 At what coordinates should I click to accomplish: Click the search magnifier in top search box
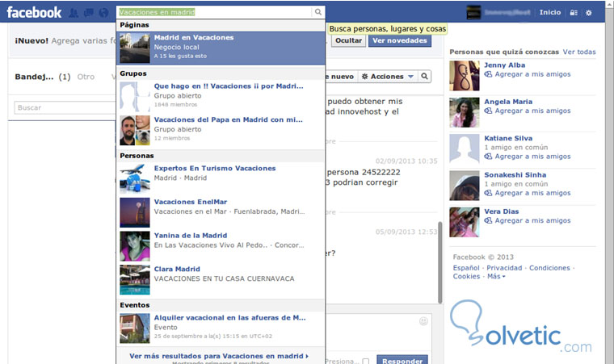[318, 12]
